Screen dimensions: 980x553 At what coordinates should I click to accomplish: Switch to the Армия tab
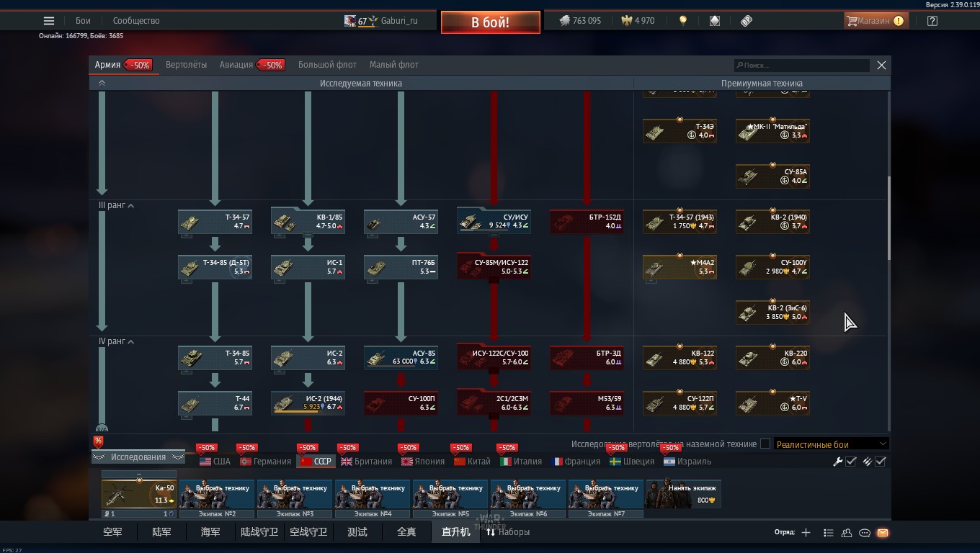107,65
